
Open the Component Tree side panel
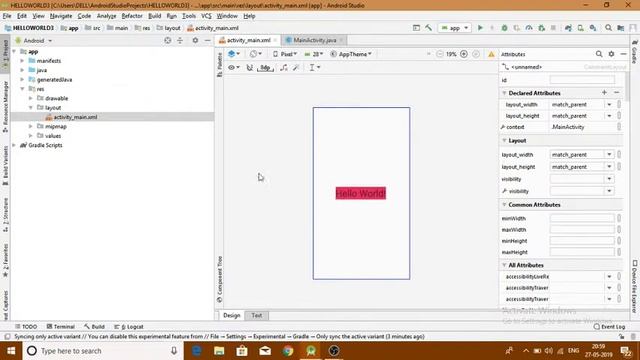(220, 279)
